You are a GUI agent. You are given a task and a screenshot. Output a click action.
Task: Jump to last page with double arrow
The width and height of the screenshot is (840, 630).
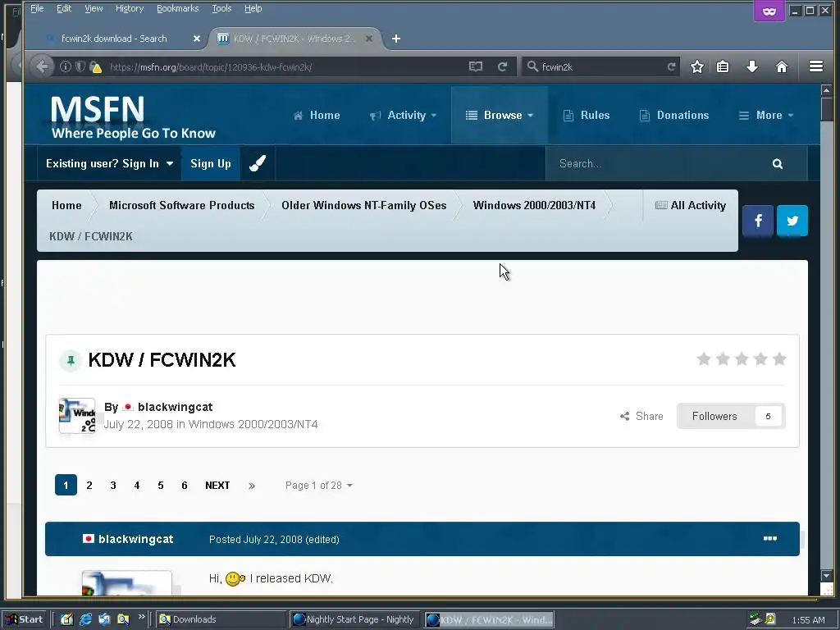pyautogui.click(x=252, y=486)
